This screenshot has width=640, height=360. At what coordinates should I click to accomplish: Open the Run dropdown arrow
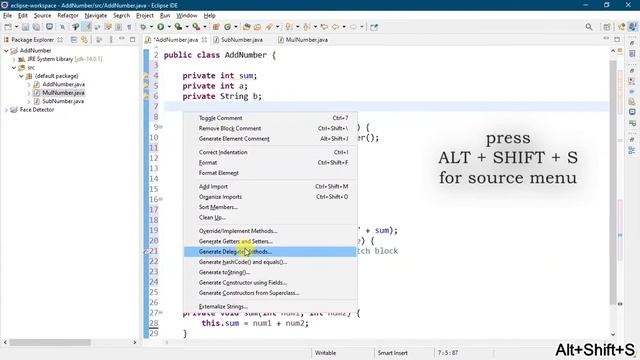pos(169,27)
